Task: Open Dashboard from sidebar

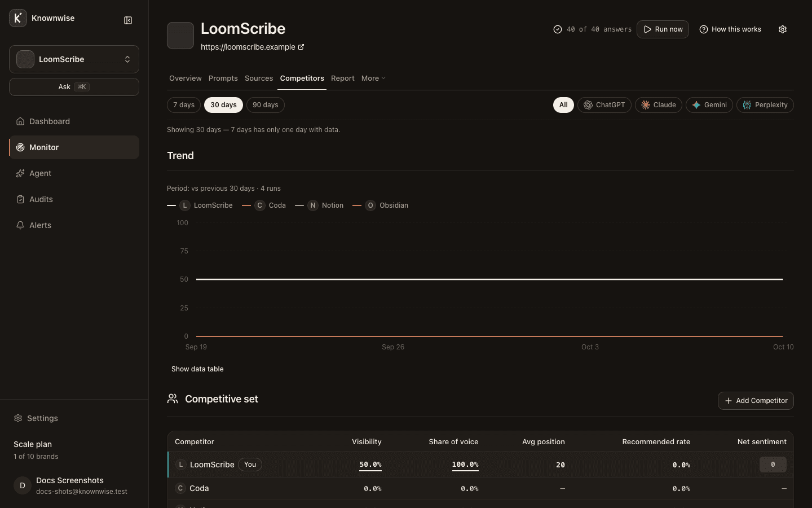Action: pyautogui.click(x=74, y=121)
